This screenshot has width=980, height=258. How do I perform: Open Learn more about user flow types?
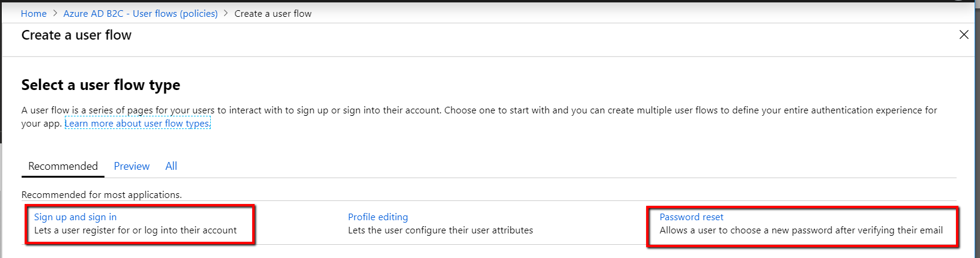click(x=138, y=124)
